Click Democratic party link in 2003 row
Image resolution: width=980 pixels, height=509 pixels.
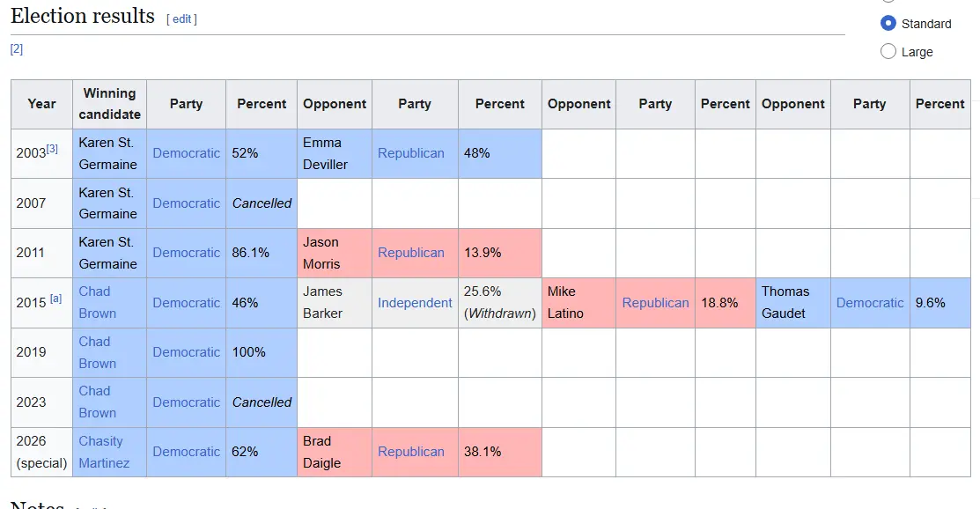[186, 153]
